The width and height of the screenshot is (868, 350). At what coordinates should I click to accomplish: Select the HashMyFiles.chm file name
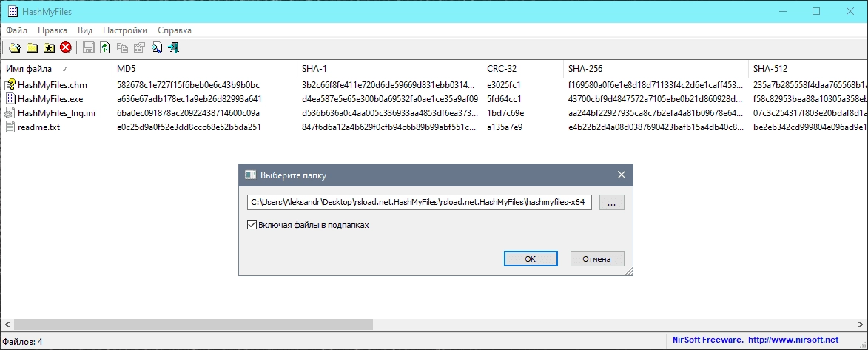coord(53,85)
